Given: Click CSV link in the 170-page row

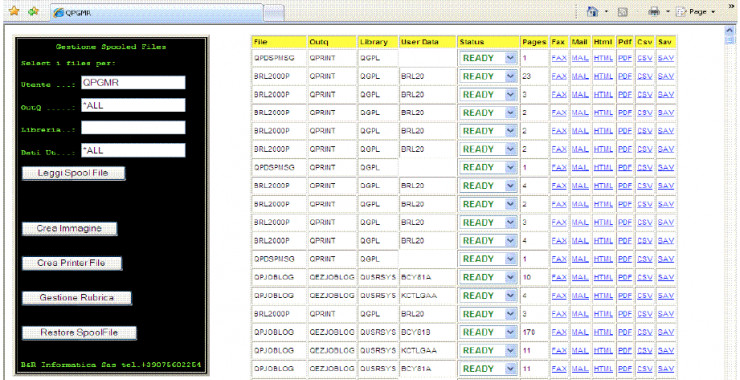Looking at the screenshot, I should (645, 332).
